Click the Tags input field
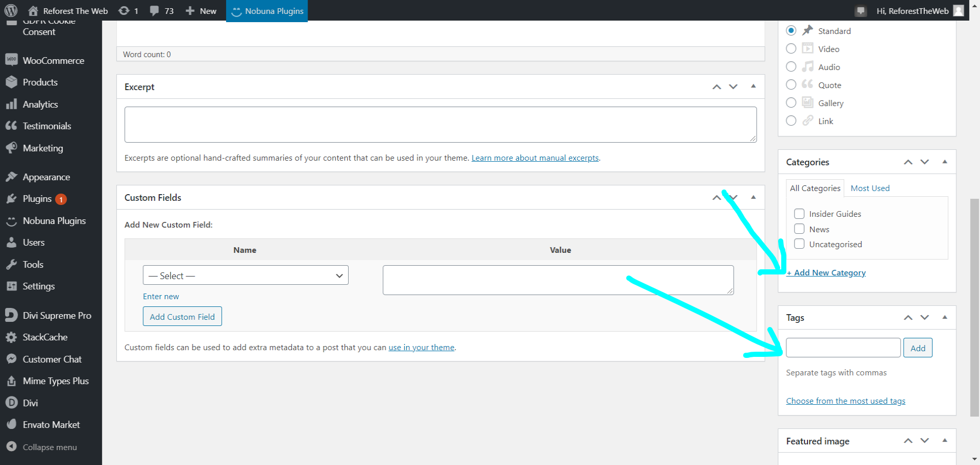Viewport: 980px width, 465px height. 843,348
